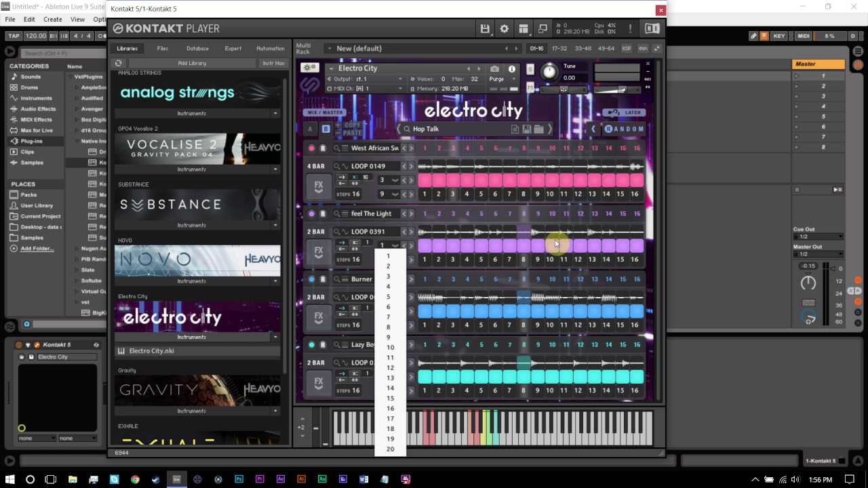Open the preset folder icon beside Hop Talk

538,129
